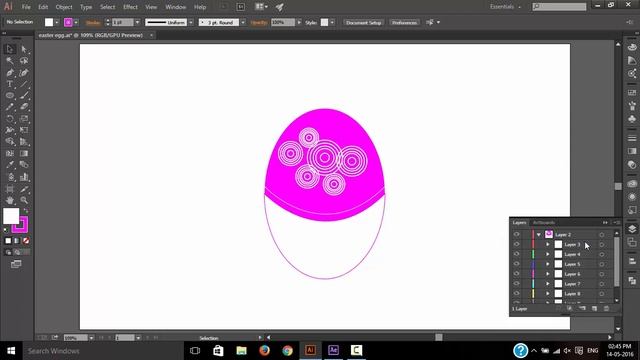This screenshot has width=640, height=360.
Task: Click the orange Opacity link label
Action: (x=259, y=23)
